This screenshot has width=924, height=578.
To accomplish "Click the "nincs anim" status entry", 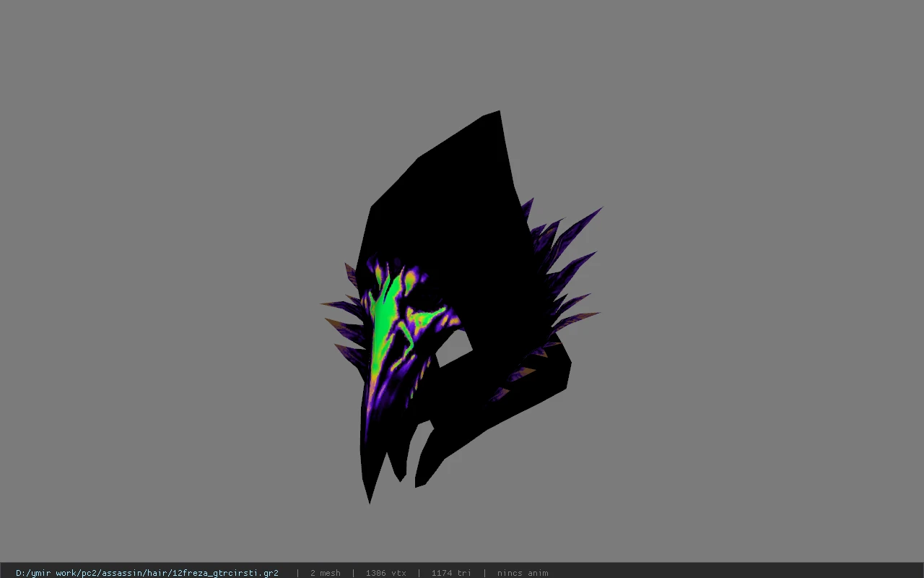I will pyautogui.click(x=523, y=573).
